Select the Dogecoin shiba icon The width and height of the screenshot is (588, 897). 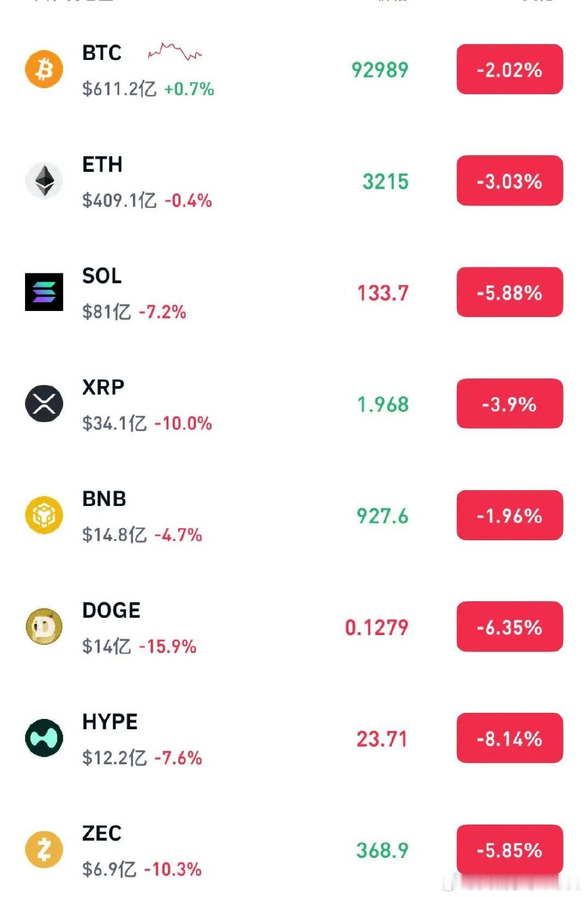[x=44, y=626]
